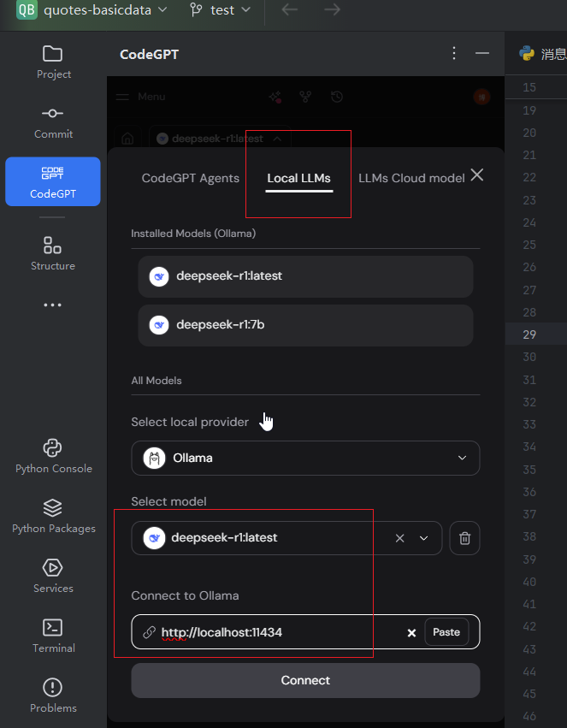Switch to the LLMs Cloud model tab
Viewport: 567px width, 728px height.
[411, 178]
